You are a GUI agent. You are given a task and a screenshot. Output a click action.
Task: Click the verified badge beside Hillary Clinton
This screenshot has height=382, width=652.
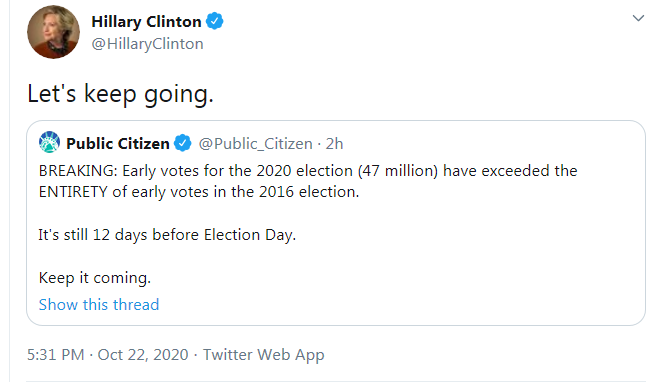pyautogui.click(x=215, y=21)
